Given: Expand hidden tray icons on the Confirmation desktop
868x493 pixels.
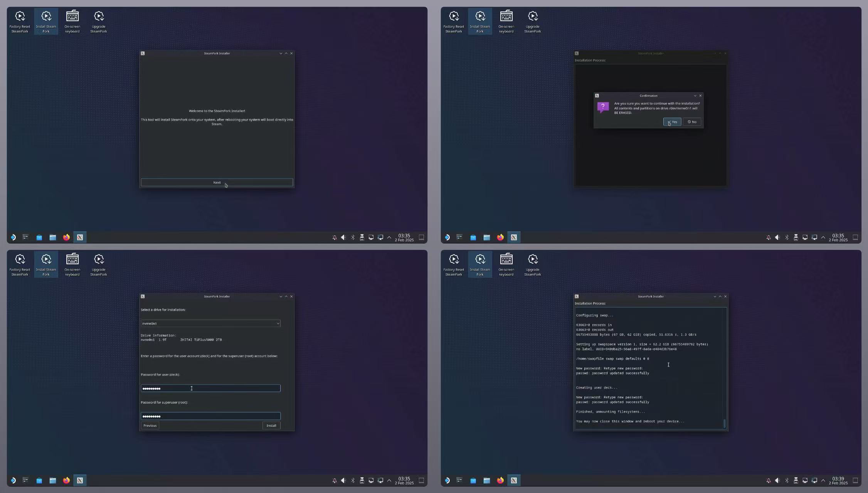Looking at the screenshot, I should click(823, 237).
